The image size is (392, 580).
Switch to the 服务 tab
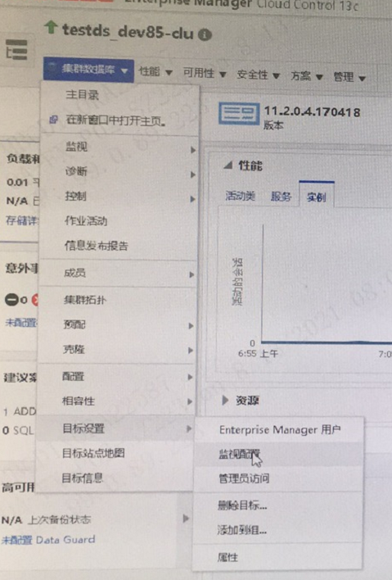click(x=281, y=197)
